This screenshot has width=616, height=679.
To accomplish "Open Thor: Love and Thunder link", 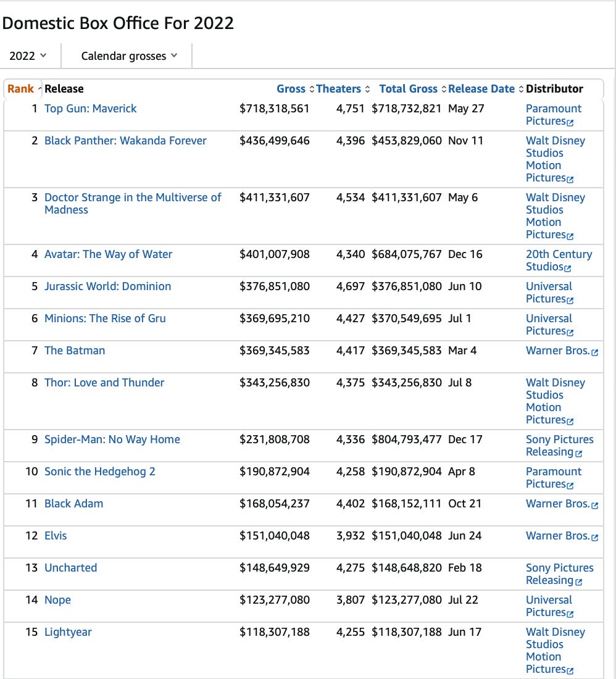I will click(104, 382).
